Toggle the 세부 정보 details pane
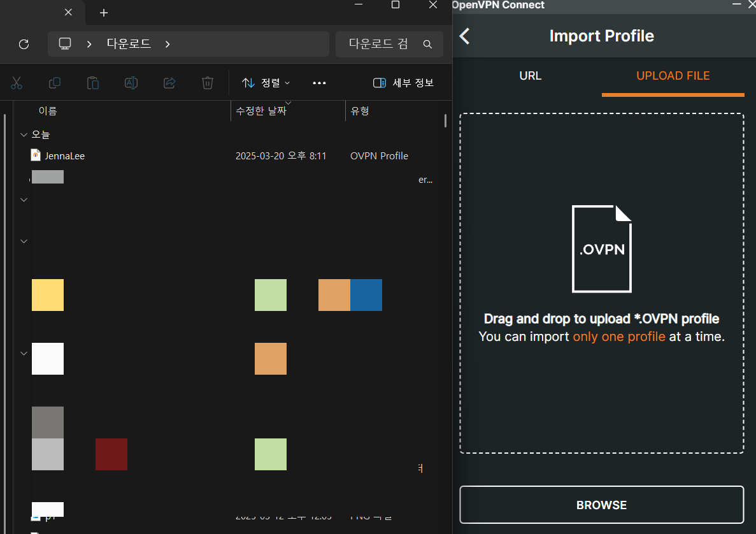 (404, 83)
